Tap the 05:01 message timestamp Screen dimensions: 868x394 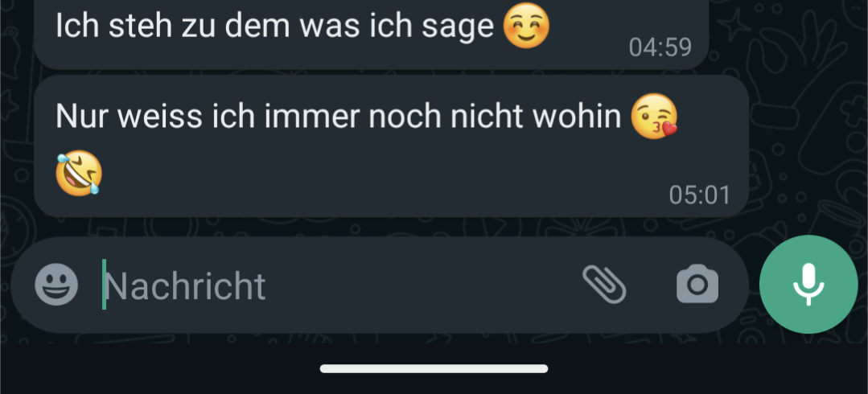[700, 195]
